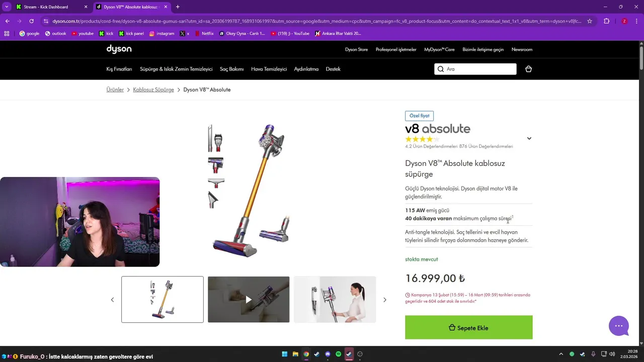The image size is (644, 362).
Task: Click the star rating of the product
Action: coord(422,139)
